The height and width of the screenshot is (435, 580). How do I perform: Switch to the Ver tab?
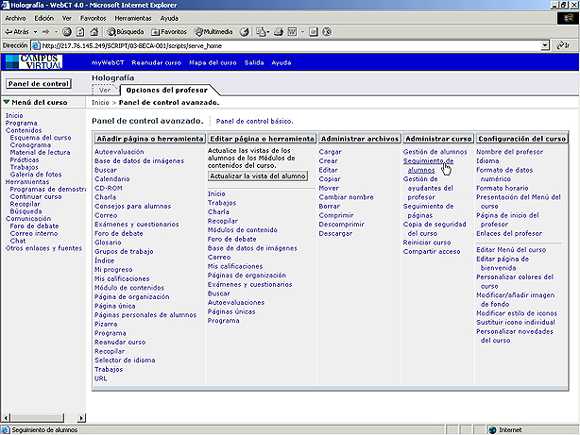105,90
